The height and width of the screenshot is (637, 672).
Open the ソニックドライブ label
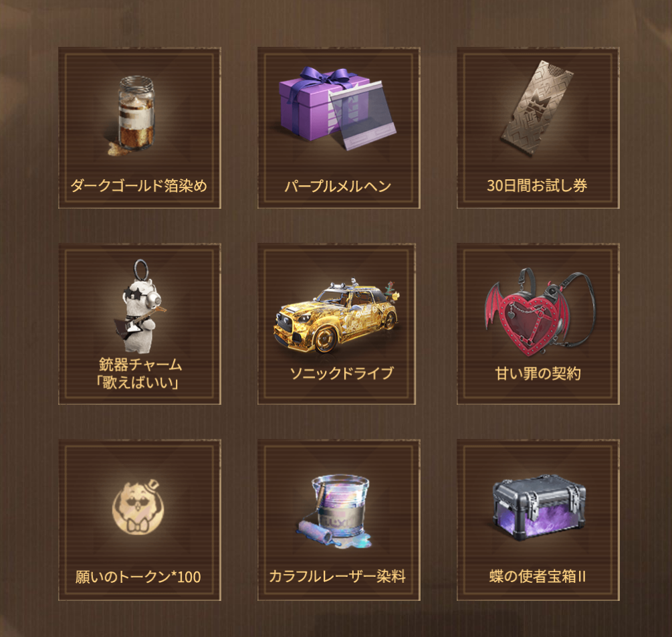[342, 373]
